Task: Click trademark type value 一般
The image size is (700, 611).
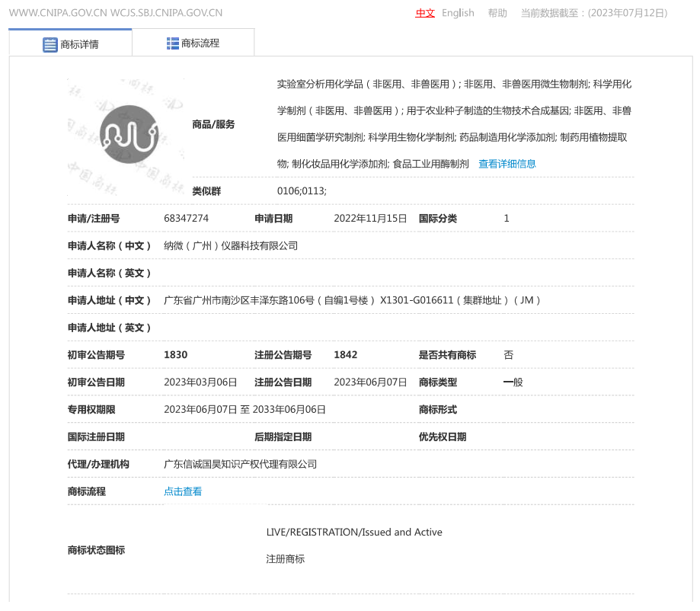Action: (513, 382)
